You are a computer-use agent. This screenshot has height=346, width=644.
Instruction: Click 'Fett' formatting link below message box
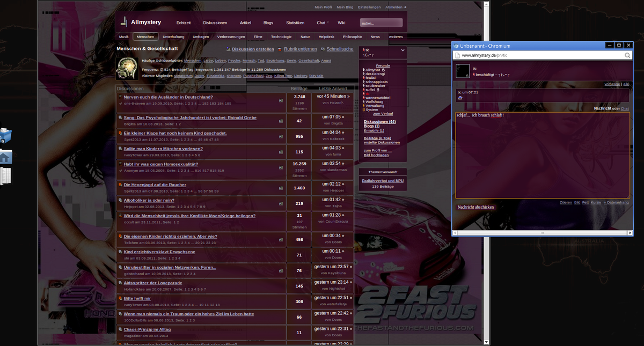tap(585, 202)
